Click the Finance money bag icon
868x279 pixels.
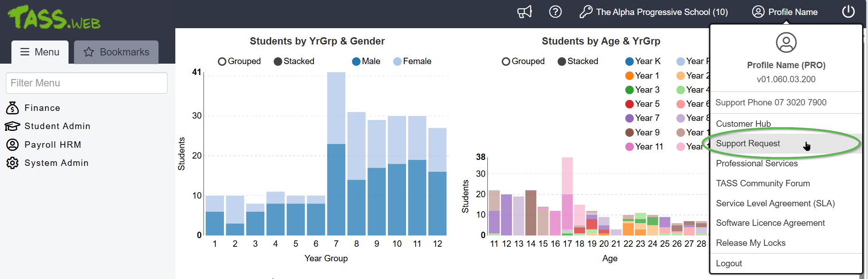12,108
